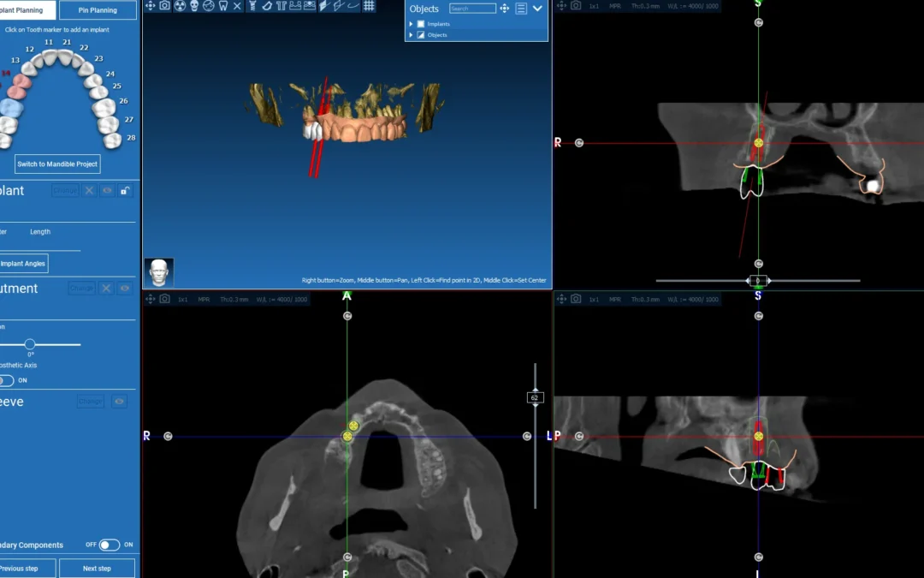Open the 1x1 layout option in the coronal view
Screen dimensions: 924x578
coord(594,6)
